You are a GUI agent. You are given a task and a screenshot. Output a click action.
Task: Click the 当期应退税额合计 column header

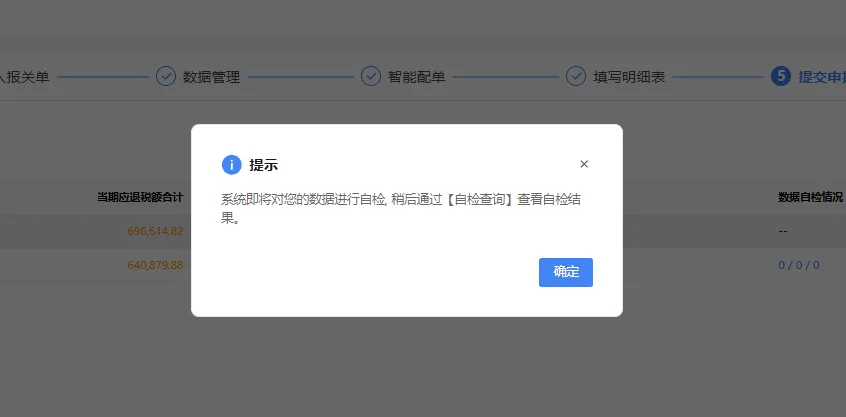click(140, 197)
